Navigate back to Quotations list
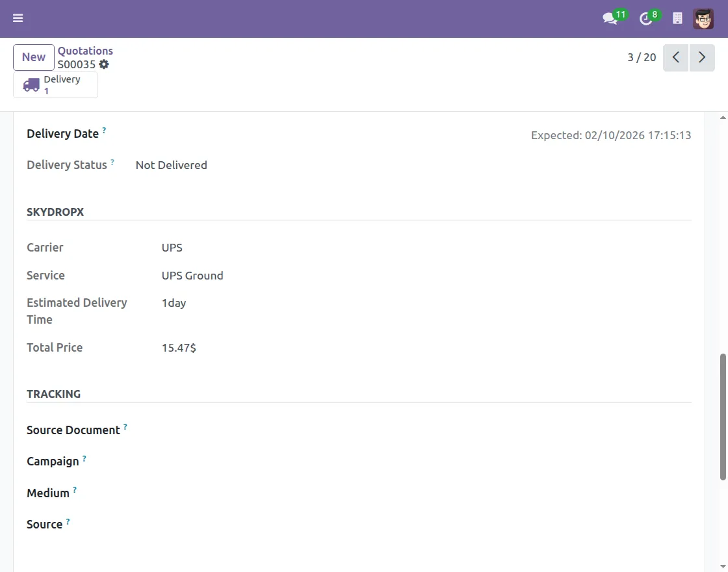 [x=85, y=51]
